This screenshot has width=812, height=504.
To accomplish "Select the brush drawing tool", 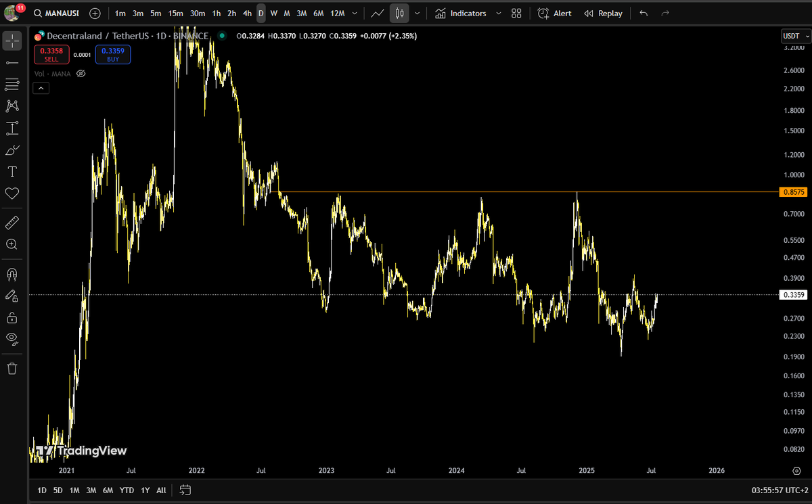I will point(12,150).
